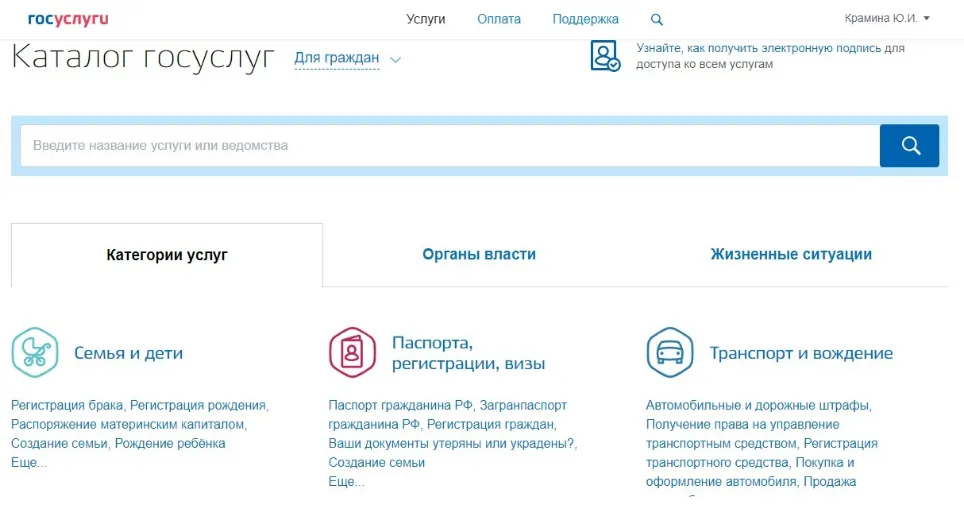Switch to Органы власти tab
Viewport: 964px width, 506px height.
pos(479,255)
